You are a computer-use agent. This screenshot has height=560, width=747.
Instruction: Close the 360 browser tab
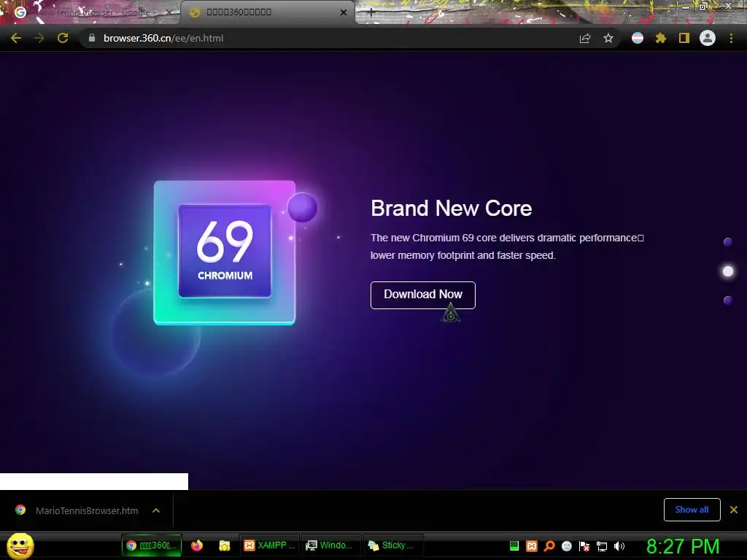344,12
